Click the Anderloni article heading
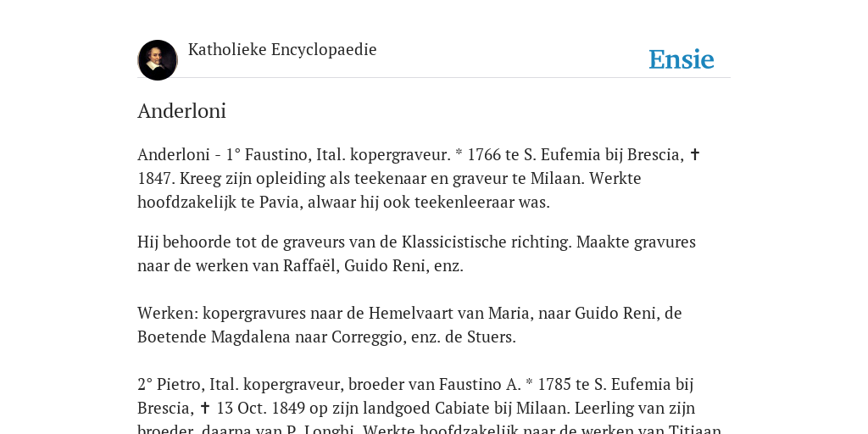Viewport: 868px width, 434px height. click(181, 111)
